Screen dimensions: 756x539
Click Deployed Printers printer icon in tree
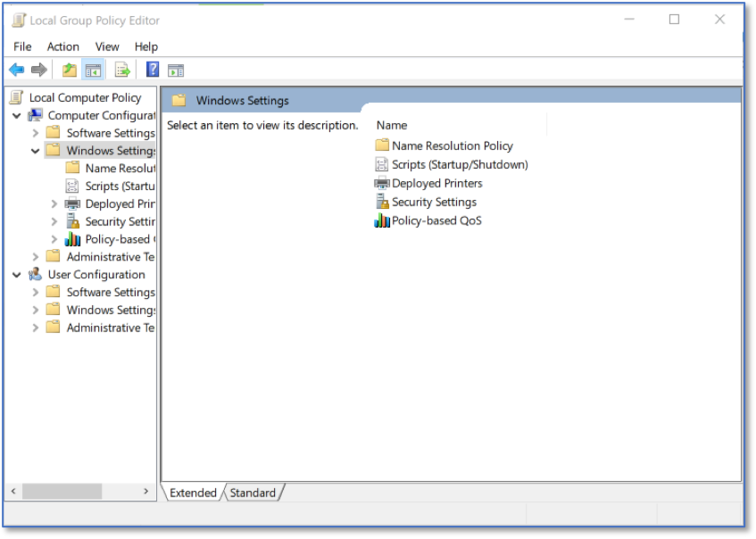[72, 203]
